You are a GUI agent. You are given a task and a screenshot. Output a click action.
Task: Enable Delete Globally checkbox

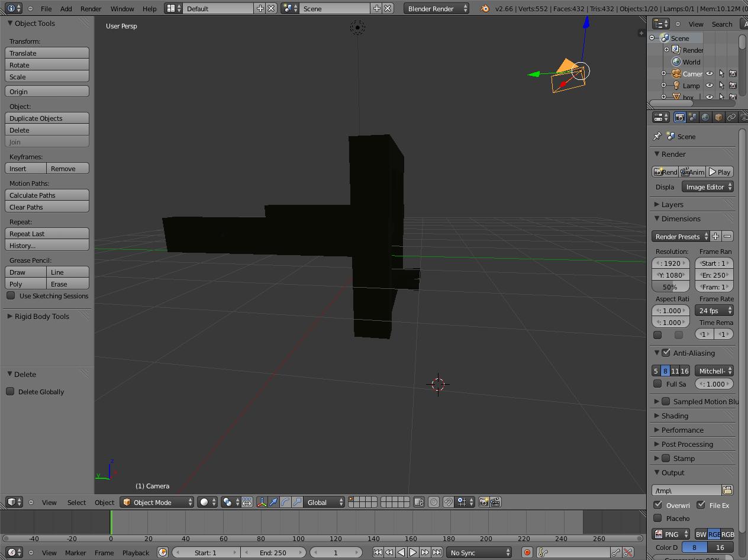tap(10, 391)
